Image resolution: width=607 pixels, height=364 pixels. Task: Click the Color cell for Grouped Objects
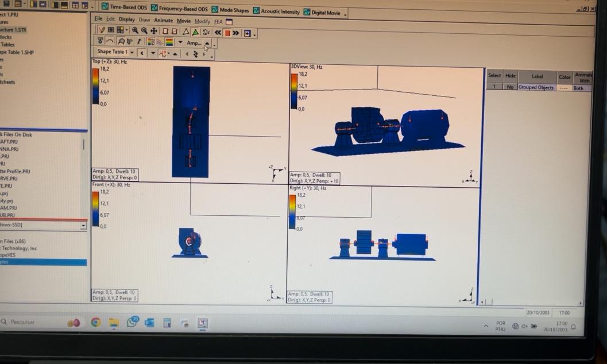click(564, 88)
